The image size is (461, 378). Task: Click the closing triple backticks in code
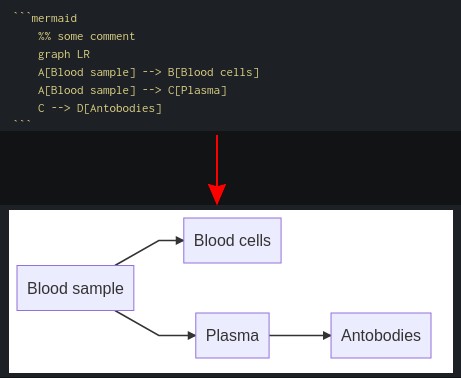[22, 121]
